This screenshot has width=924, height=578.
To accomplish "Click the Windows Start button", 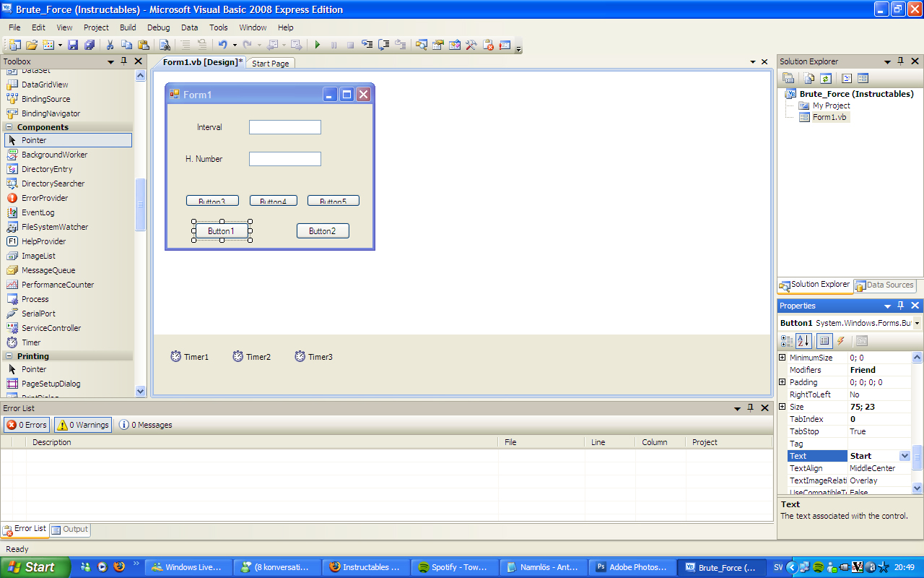I will (35, 567).
